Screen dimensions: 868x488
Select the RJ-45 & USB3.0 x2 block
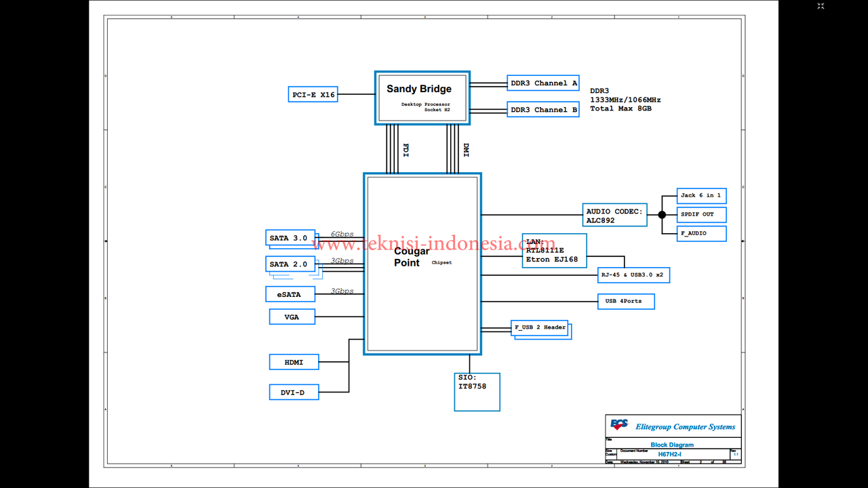634,275
